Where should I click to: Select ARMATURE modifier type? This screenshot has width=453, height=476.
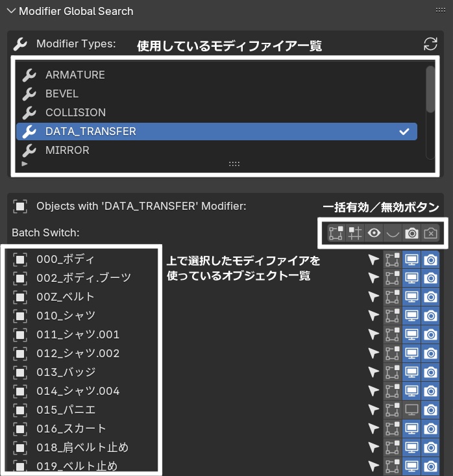pyautogui.click(x=217, y=75)
